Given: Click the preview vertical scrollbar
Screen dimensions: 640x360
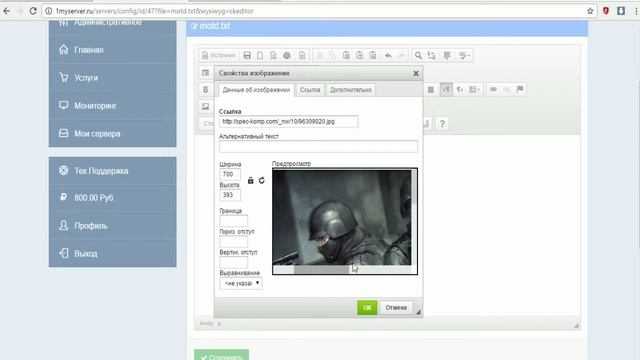Looking at the screenshot, I should pyautogui.click(x=414, y=217).
